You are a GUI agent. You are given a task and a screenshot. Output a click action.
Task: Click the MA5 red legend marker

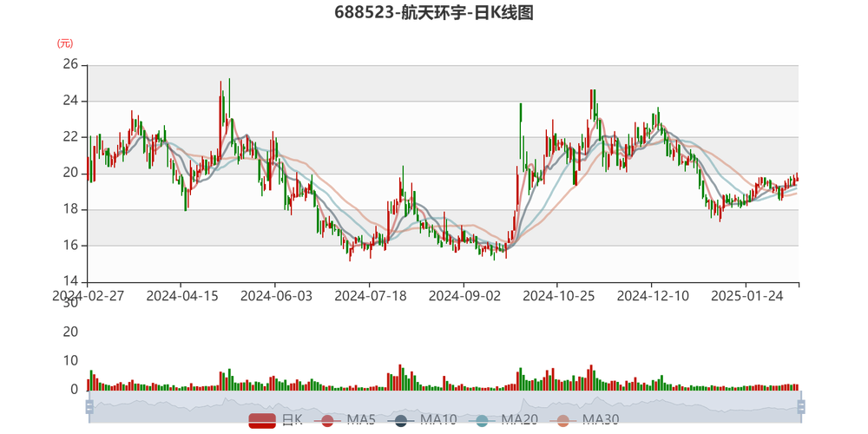(x=327, y=421)
